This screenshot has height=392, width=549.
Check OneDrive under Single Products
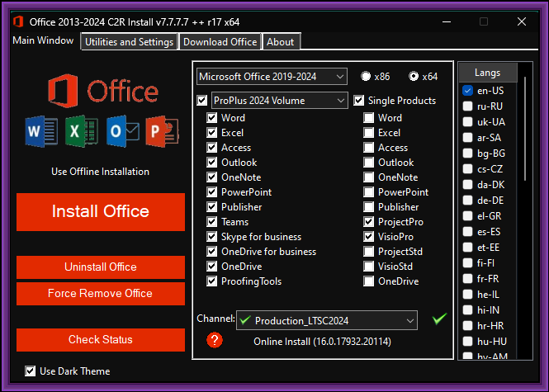coord(369,281)
